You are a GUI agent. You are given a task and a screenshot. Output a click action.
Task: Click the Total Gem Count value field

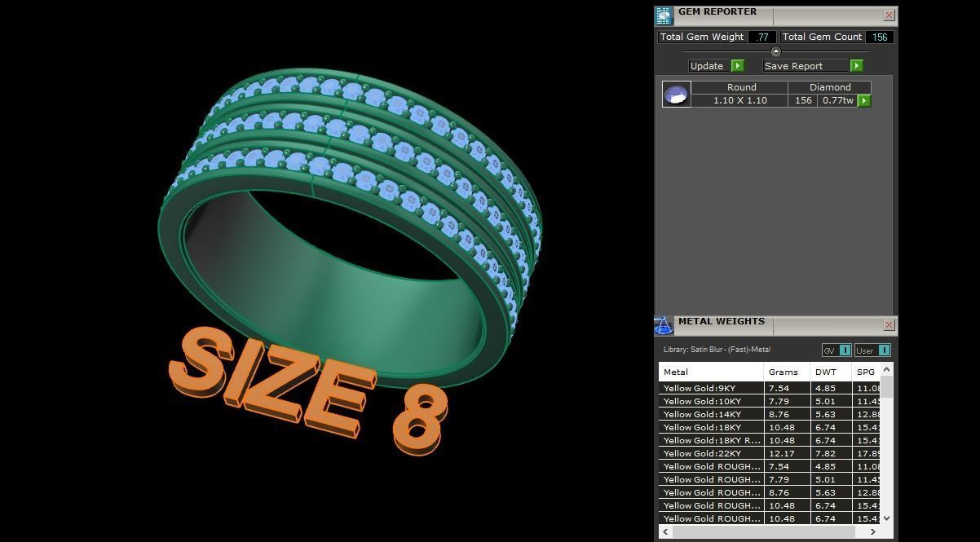pos(879,37)
